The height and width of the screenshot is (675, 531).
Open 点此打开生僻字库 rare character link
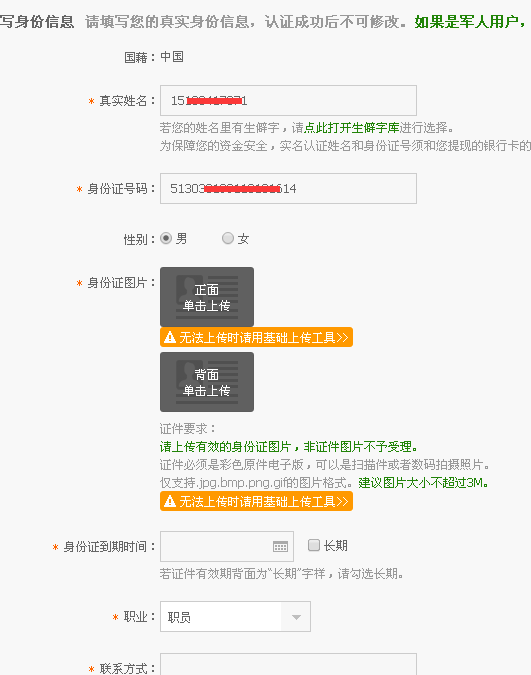(x=351, y=128)
